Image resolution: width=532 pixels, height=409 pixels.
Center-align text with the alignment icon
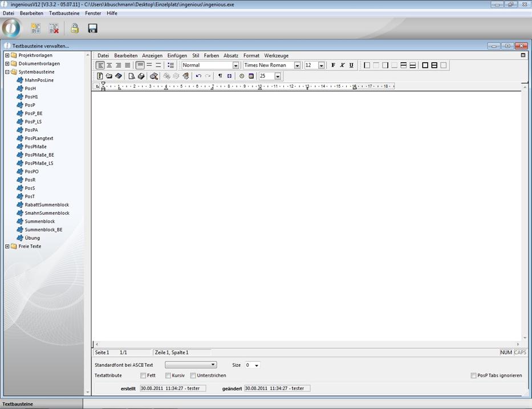click(109, 66)
